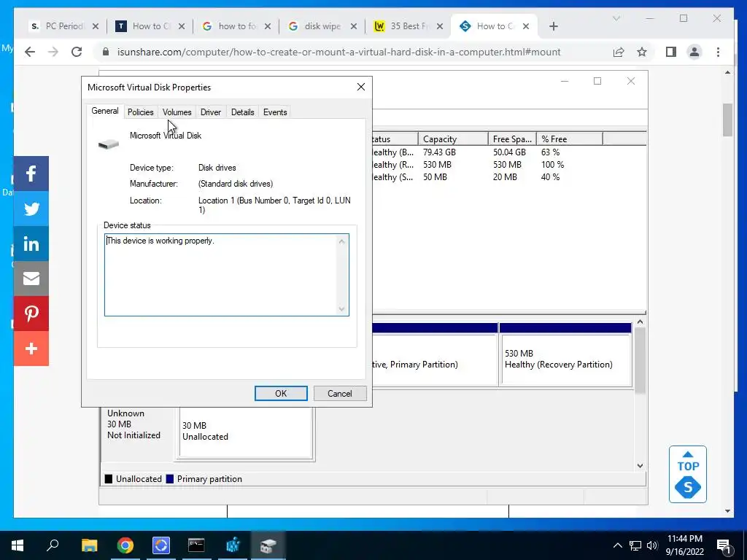Screen dimensions: 747x560
Task: Switch to the Policies tab
Action: [141, 112]
